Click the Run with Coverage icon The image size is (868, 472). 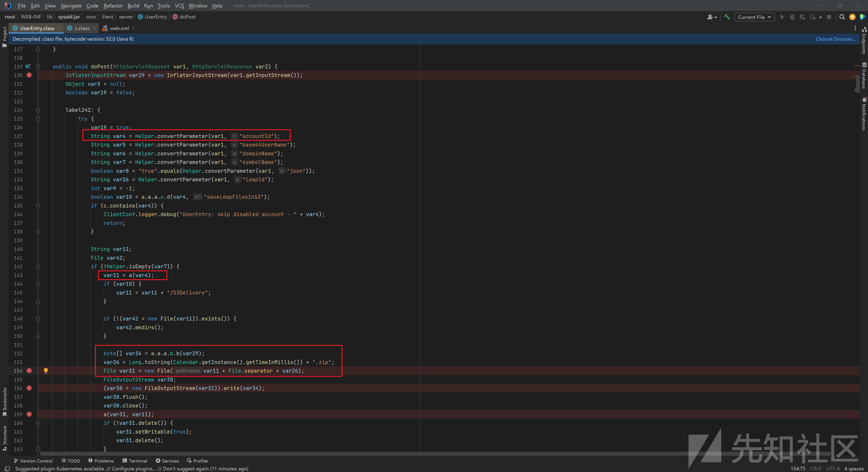coord(802,17)
